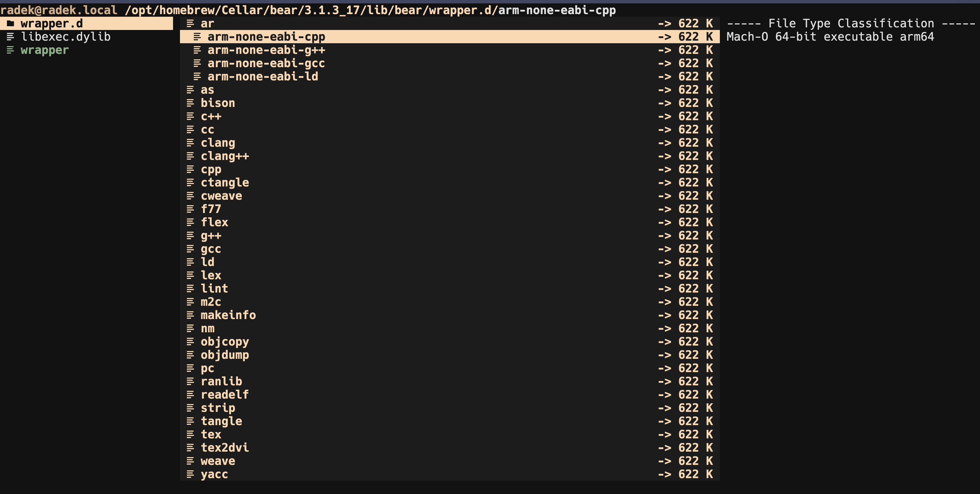Click the file icon next to cweave
Screen dimensions: 980x494
[x=190, y=196]
